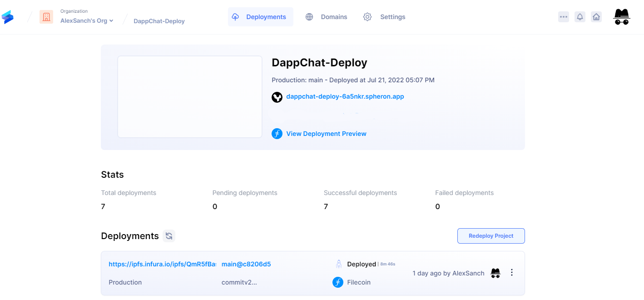Open dappchat-deploy-6a5nkr.spheron.app link
This screenshot has height=300, width=644.
click(345, 96)
